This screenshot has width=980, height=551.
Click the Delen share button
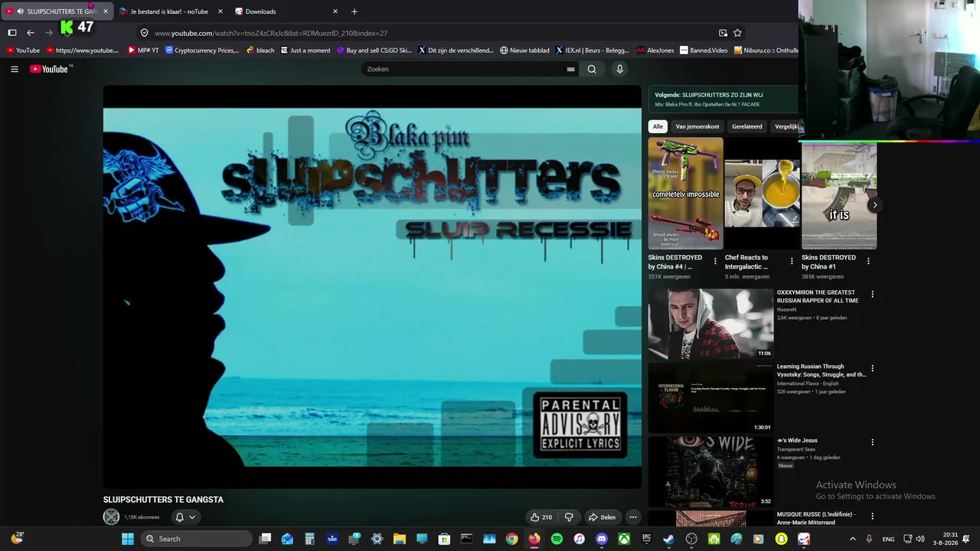[x=602, y=517]
